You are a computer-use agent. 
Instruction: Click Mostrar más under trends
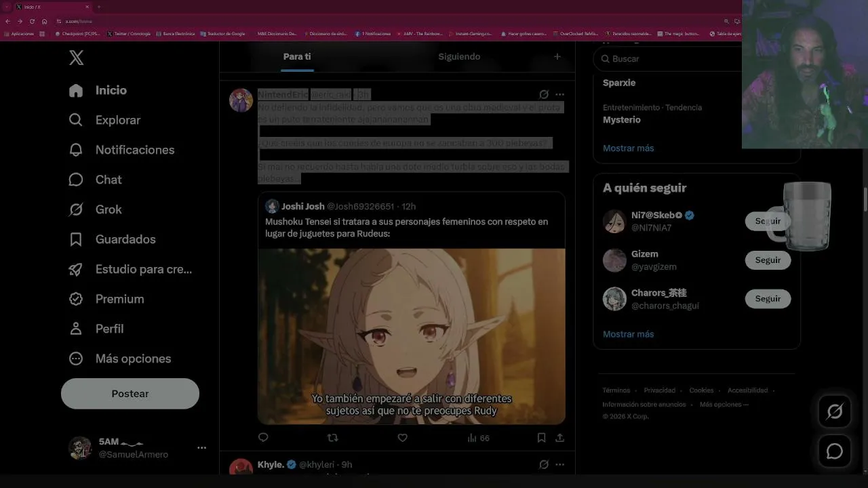pos(629,148)
